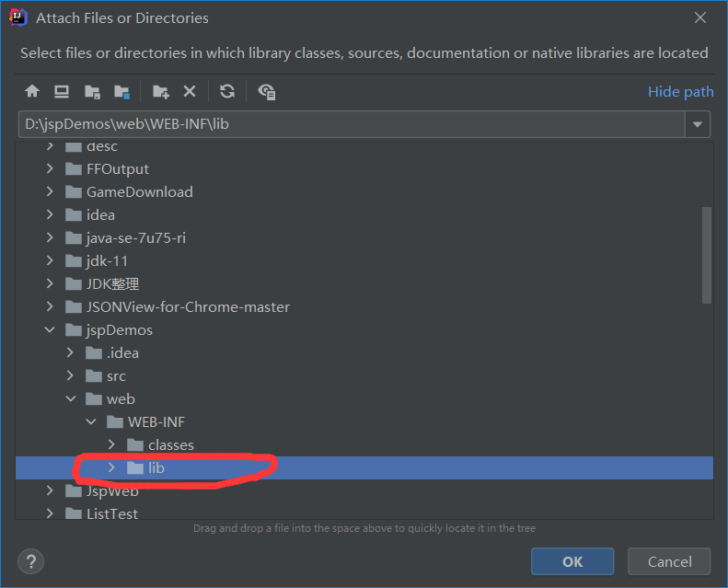This screenshot has width=728, height=588.
Task: Expand the JSONView-for-Chrome-master folder
Action: click(50, 306)
